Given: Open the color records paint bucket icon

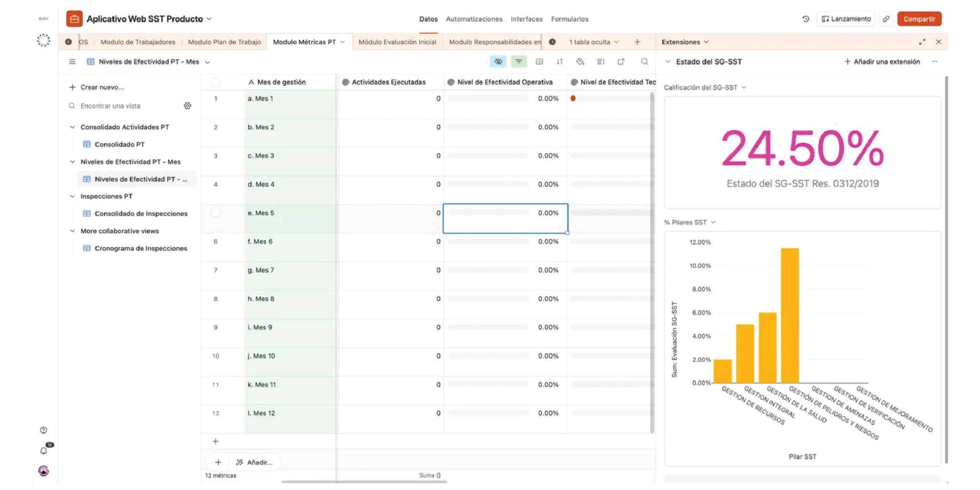Looking at the screenshot, I should (580, 62).
